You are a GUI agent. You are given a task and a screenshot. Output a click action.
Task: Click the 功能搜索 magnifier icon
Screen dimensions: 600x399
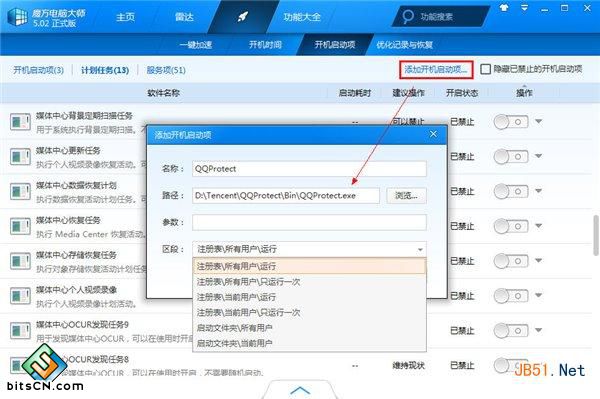point(408,16)
